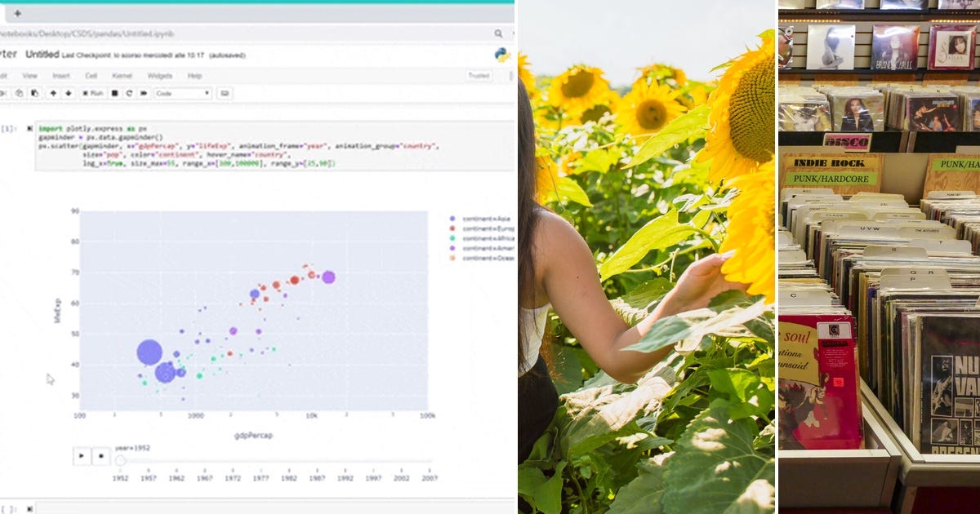Open the Widgets menu

tap(159, 78)
